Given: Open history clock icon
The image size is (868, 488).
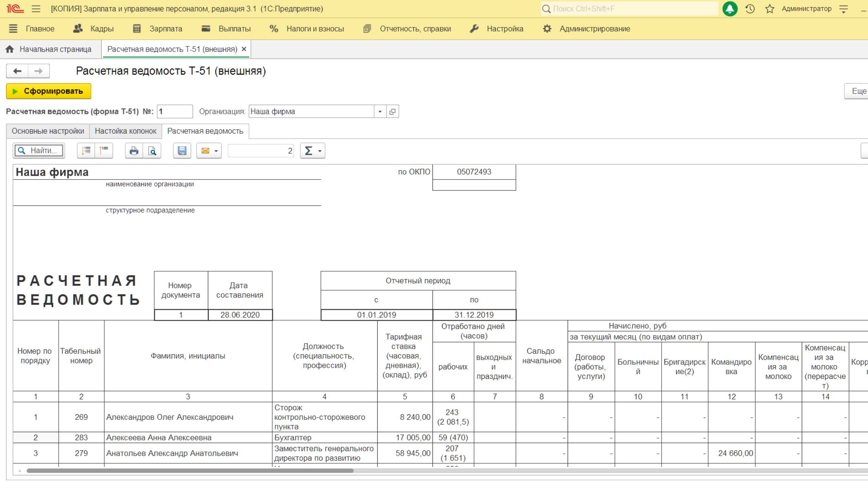Looking at the screenshot, I should coord(750,9).
